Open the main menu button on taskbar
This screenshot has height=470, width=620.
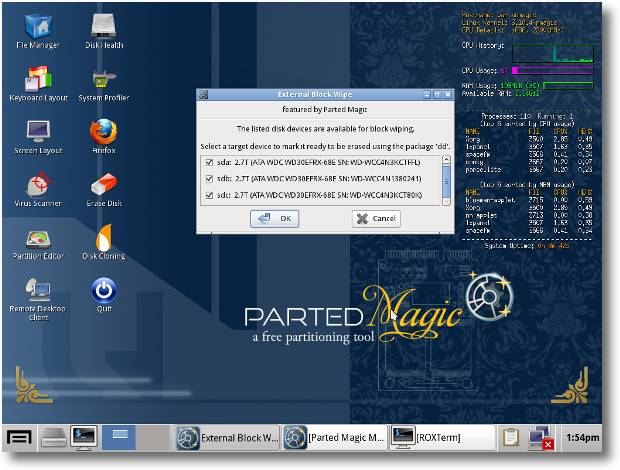click(x=19, y=438)
